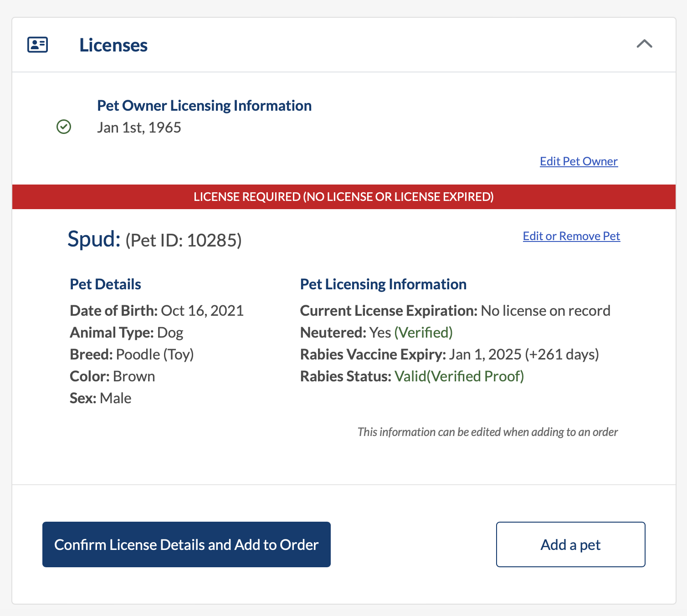687x616 pixels.
Task: Click the Pet Licensing Information heading
Action: click(x=383, y=284)
